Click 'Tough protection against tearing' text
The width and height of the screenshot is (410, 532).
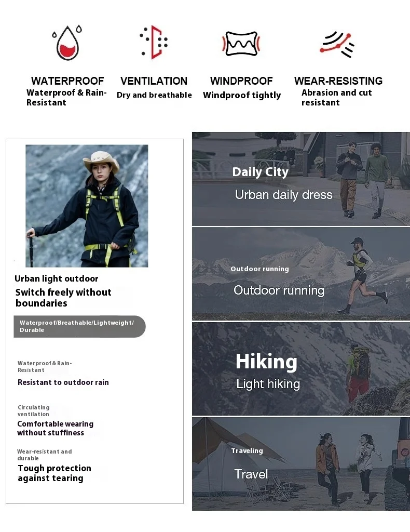(54, 473)
